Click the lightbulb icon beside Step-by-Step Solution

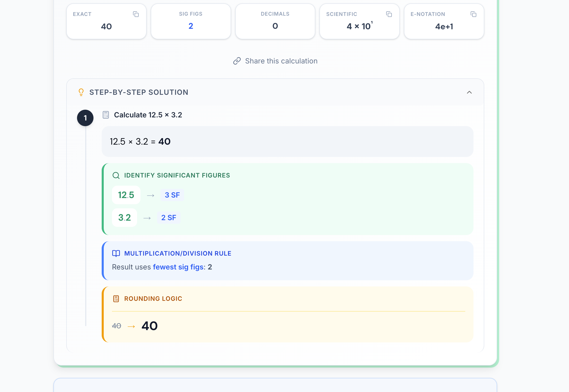click(81, 92)
